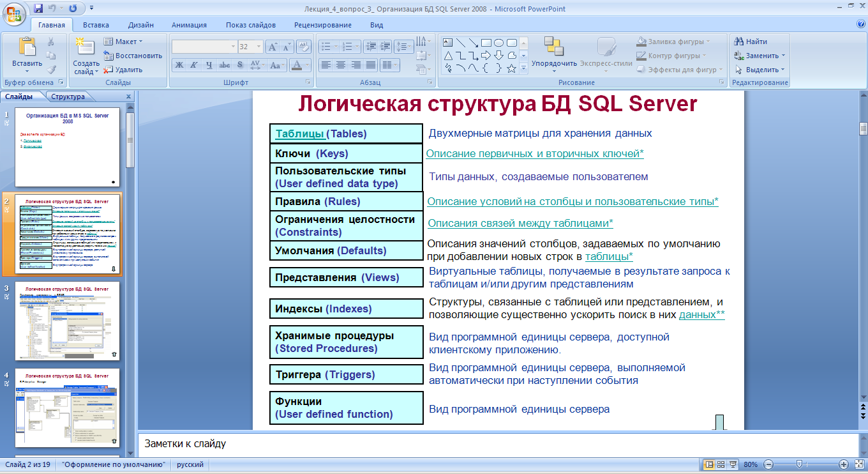Image resolution: width=868 pixels, height=474 pixels.
Task: Center the paragraph text
Action: pyautogui.click(x=341, y=65)
